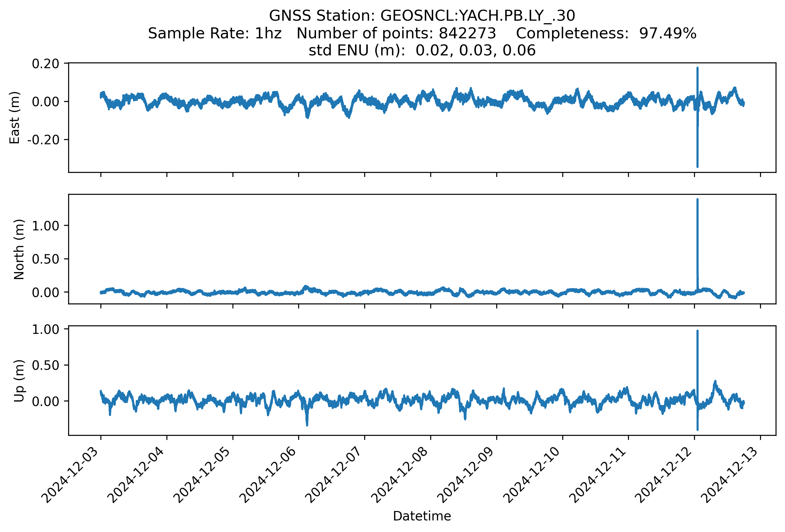Click the East (m) axis label

15,117
